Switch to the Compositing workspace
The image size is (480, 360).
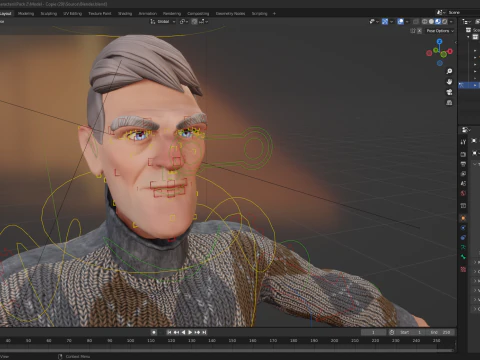tap(198, 14)
